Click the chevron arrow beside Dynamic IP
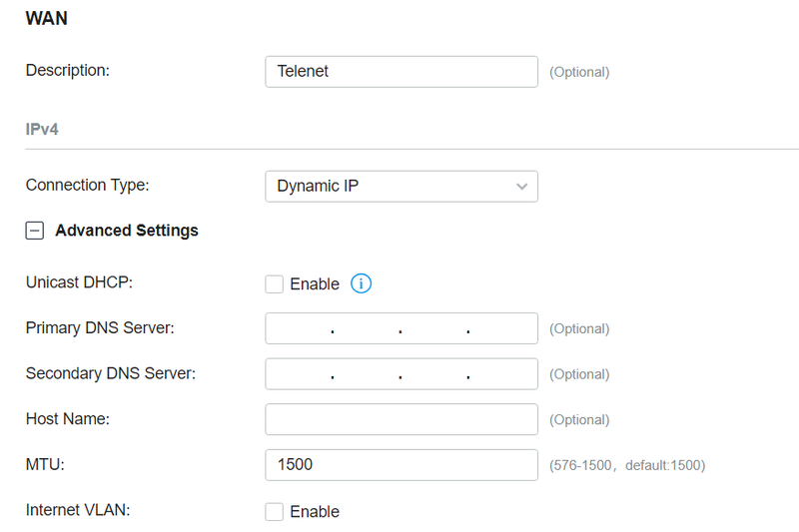 (x=521, y=187)
